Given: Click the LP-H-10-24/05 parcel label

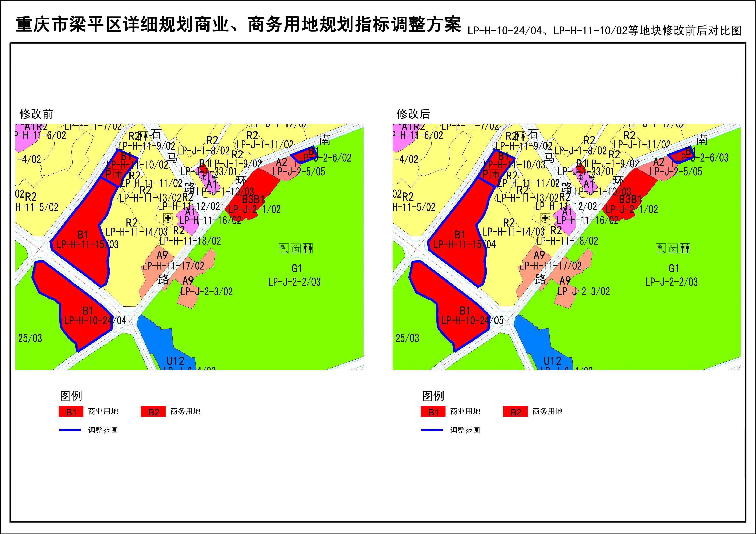Looking at the screenshot, I should click(x=472, y=320).
